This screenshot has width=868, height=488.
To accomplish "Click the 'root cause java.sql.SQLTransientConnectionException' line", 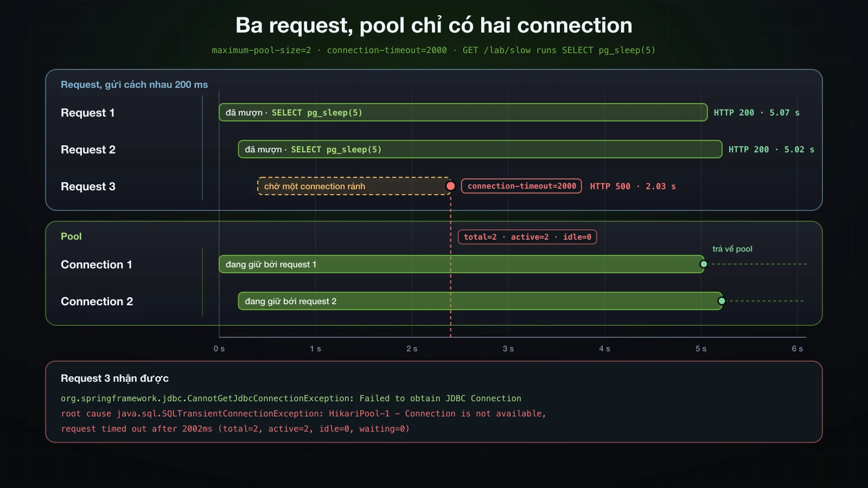I will (303, 414).
